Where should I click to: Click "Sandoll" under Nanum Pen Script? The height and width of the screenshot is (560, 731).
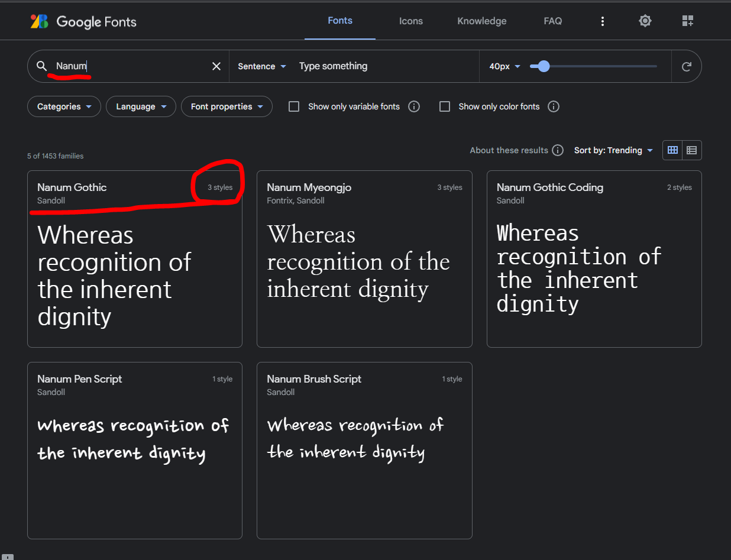coord(51,392)
